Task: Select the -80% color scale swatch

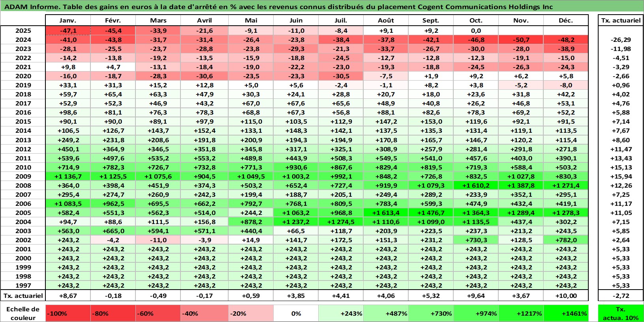Action: point(113,313)
